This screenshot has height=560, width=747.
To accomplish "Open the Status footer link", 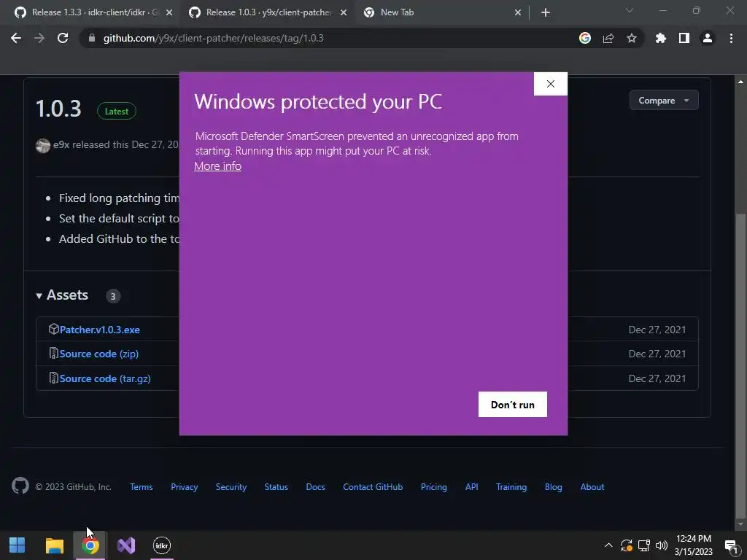I will (276, 486).
